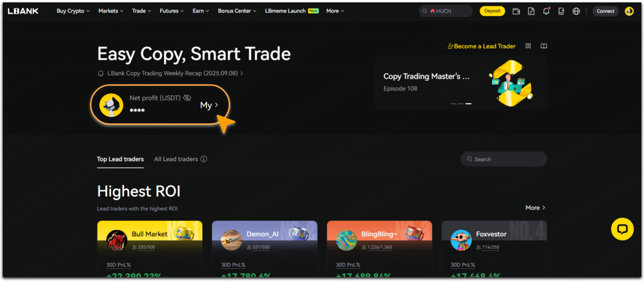
Task: Expand the Buy Crypto dropdown
Action: (x=73, y=11)
